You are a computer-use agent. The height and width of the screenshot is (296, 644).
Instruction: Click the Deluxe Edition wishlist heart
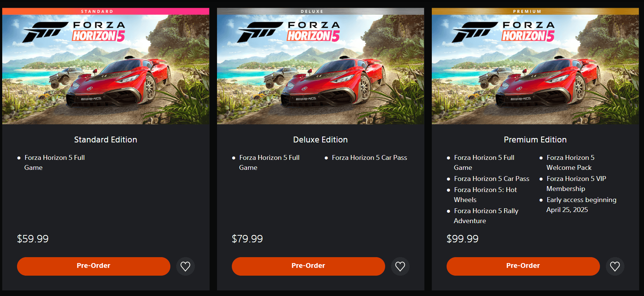(x=400, y=266)
